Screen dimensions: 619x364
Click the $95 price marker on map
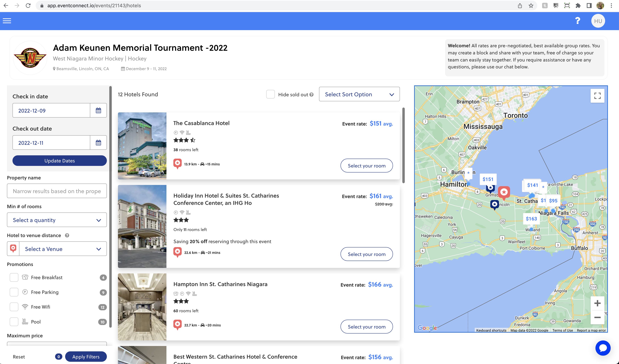(x=553, y=201)
